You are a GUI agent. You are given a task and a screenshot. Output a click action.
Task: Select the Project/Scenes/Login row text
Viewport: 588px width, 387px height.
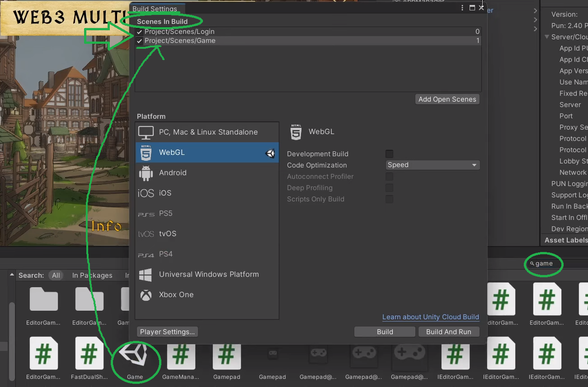coord(179,32)
